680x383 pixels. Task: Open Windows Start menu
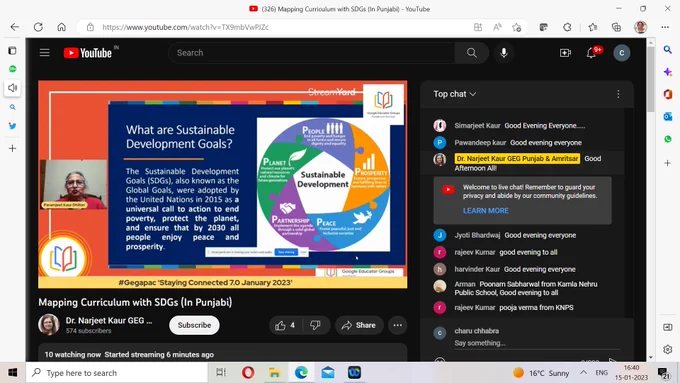point(13,373)
